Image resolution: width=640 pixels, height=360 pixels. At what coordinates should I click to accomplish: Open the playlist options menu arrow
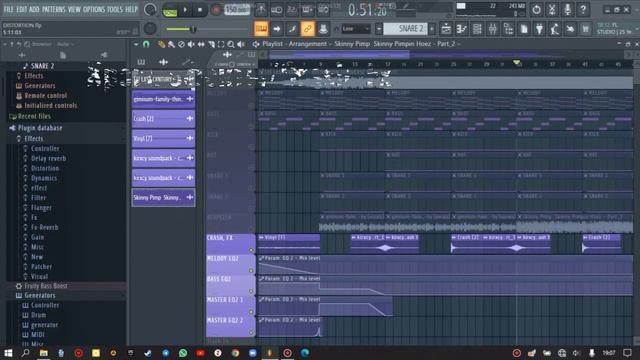click(136, 44)
